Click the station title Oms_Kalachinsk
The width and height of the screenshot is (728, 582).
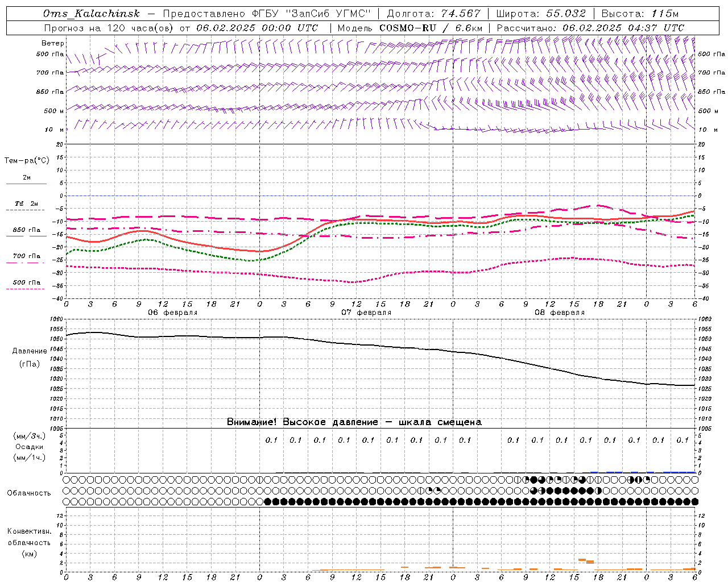point(92,14)
